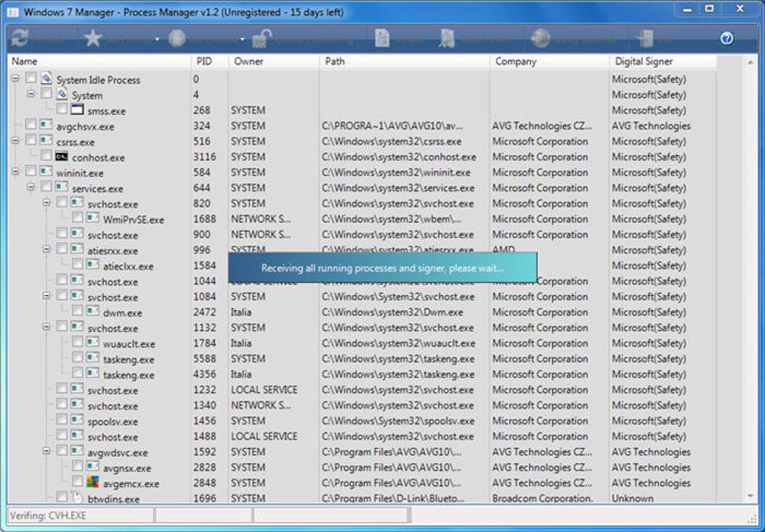Check the wuauclt.exe checkbox
The height and width of the screenshot is (532, 765).
[77, 342]
